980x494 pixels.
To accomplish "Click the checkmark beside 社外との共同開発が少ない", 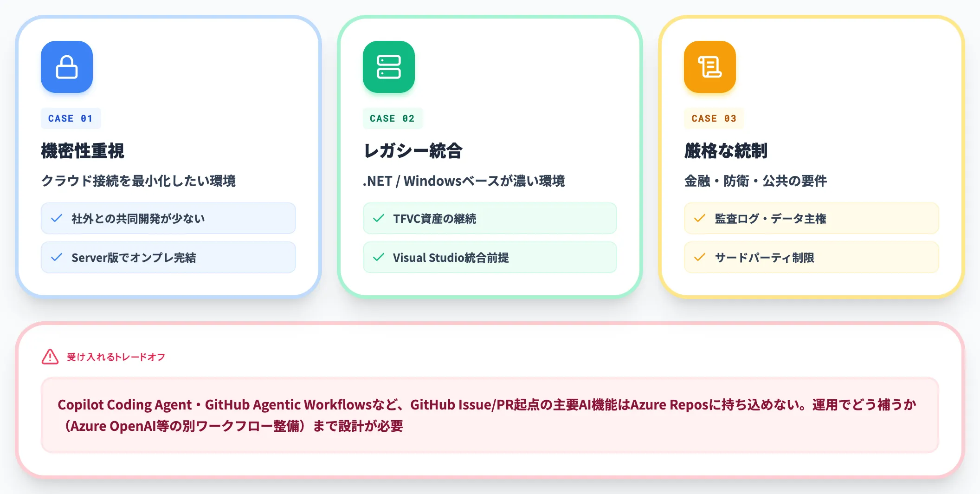I will point(57,218).
